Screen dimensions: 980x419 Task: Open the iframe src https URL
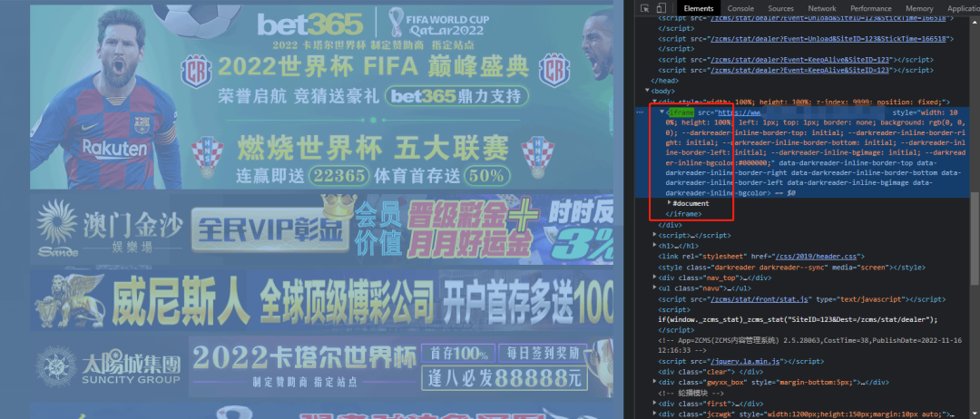738,112
